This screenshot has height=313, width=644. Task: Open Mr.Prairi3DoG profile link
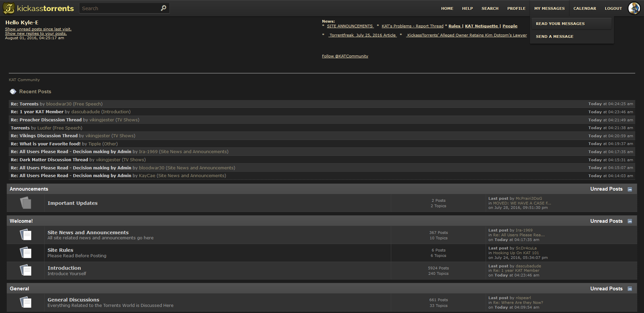(529, 198)
